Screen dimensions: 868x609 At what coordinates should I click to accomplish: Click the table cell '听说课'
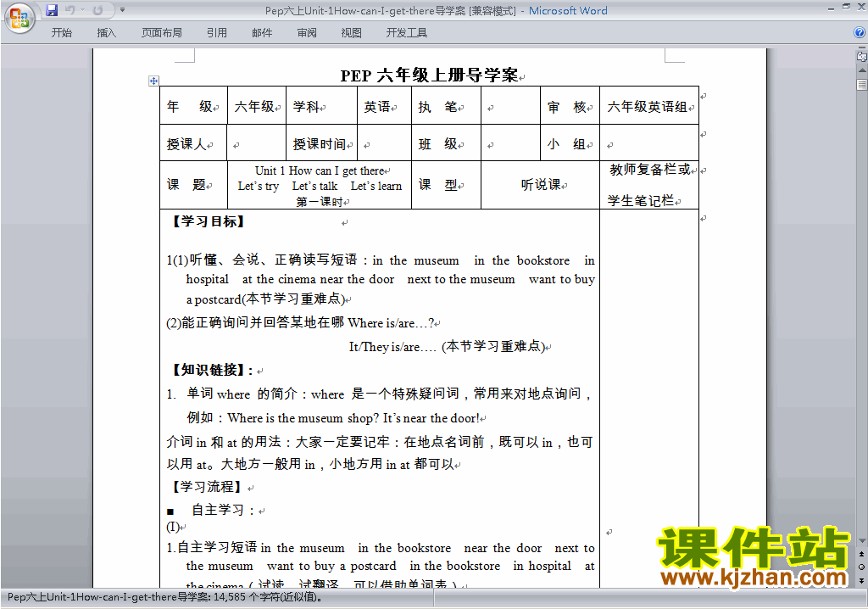(541, 185)
